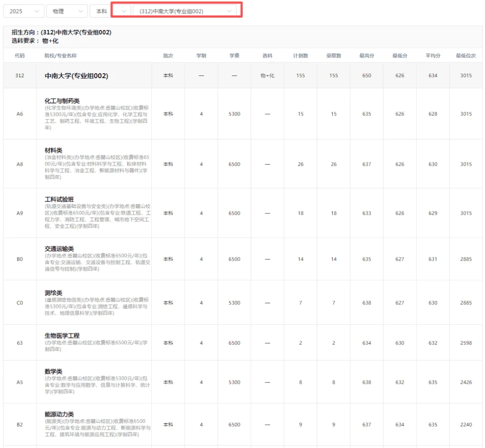The width and height of the screenshot is (485, 448).
Task: Click the 代码 column header
Action: pyautogui.click(x=19, y=56)
